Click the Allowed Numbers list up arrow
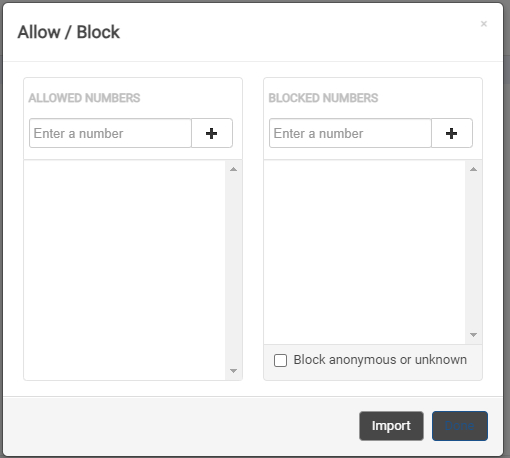This screenshot has width=510, height=458. tap(233, 169)
